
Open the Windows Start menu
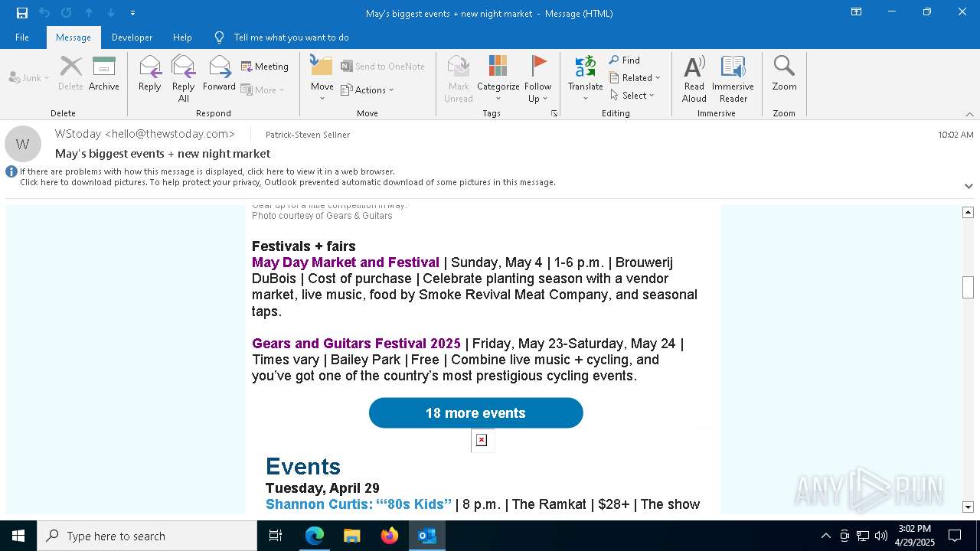click(18, 536)
